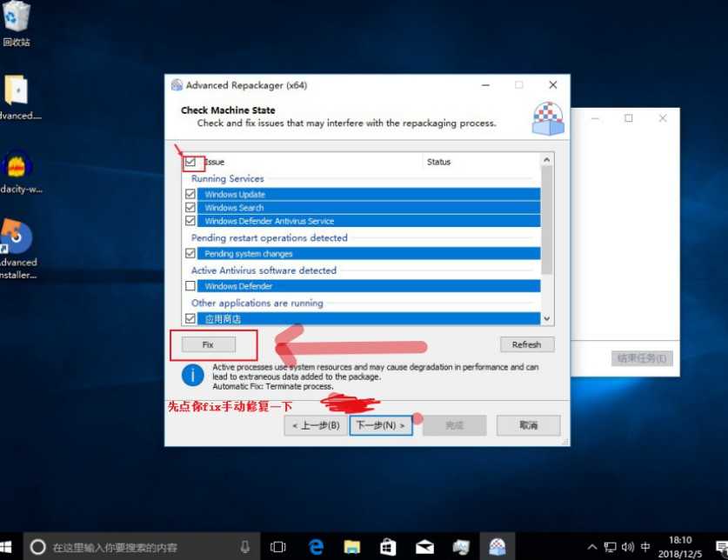
Task: Open Mail app from taskbar
Action: 424,547
